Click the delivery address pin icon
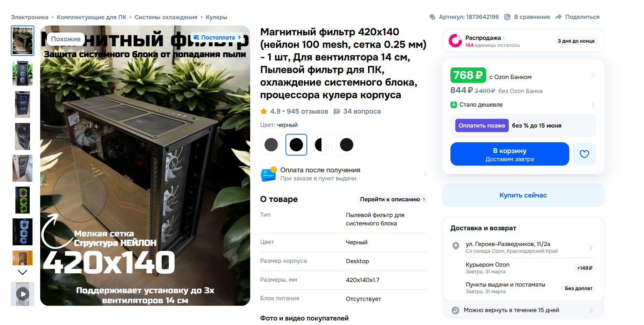 click(x=456, y=246)
